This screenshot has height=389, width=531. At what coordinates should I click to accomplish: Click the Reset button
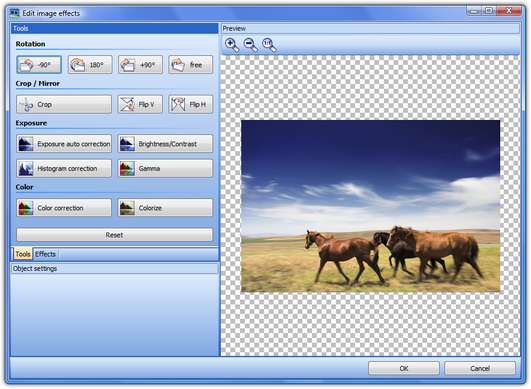tap(114, 235)
